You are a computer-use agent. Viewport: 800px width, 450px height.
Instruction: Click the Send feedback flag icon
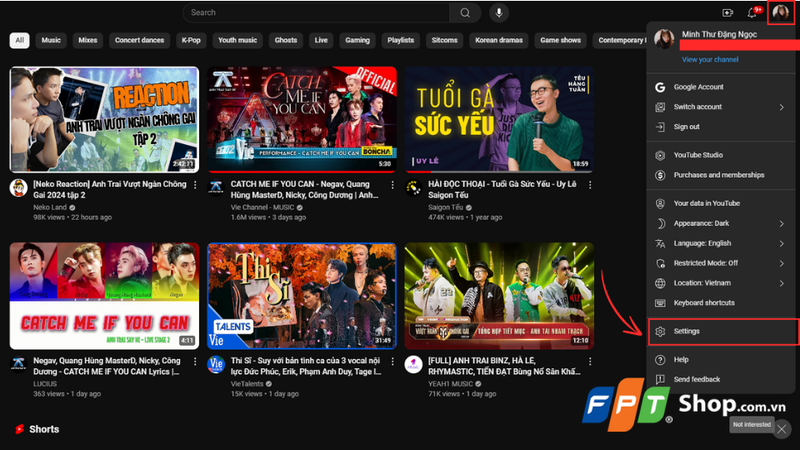point(660,380)
